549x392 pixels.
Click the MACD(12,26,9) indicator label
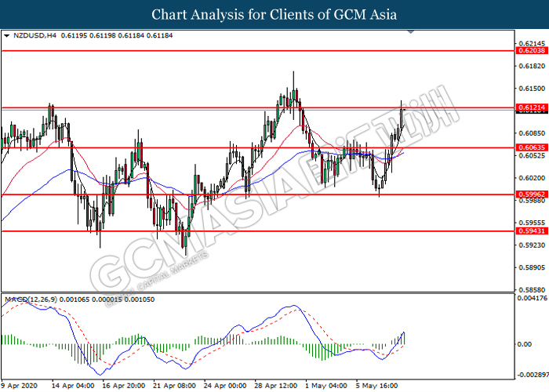(31, 299)
